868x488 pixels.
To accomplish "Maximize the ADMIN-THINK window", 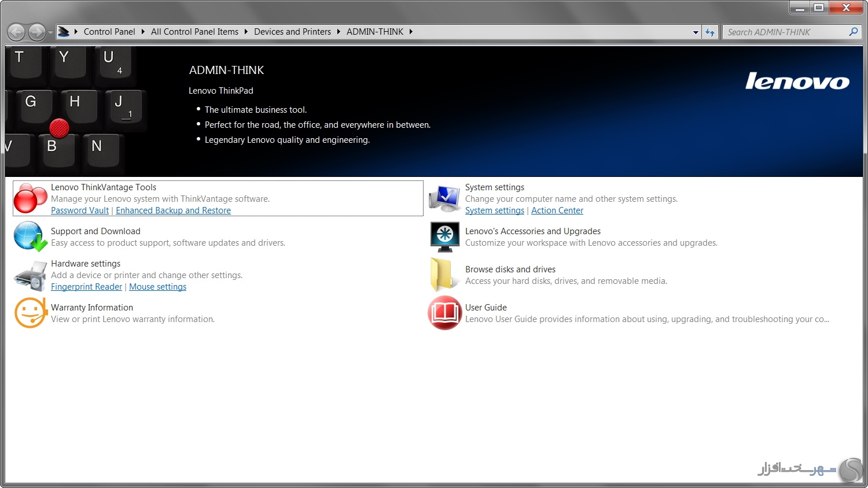I will tap(819, 8).
